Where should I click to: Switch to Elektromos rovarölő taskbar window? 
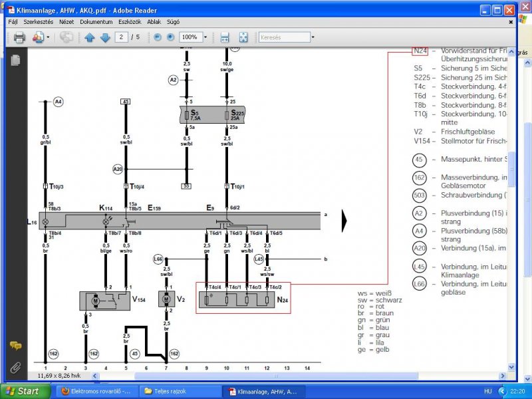(98, 392)
